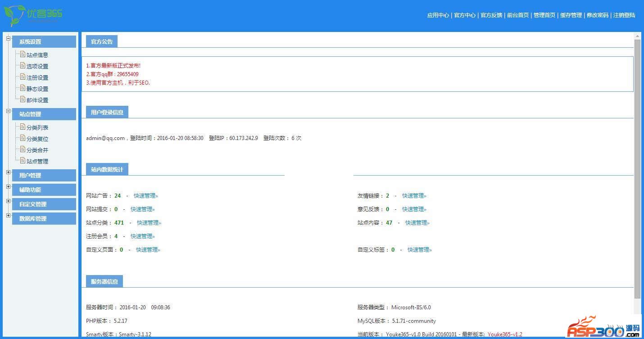Click the scrollbar up arrow
The width and height of the screenshot is (644, 339).
[637, 36]
